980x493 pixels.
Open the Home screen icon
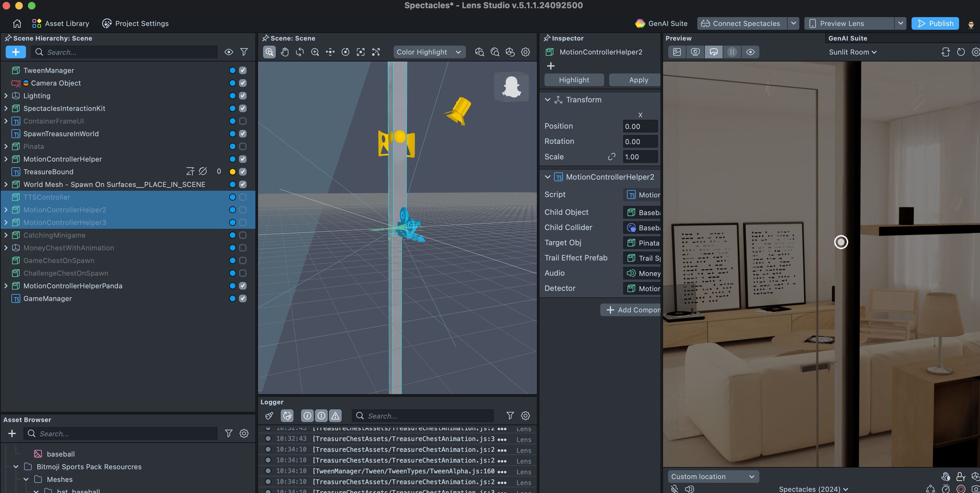click(x=17, y=23)
